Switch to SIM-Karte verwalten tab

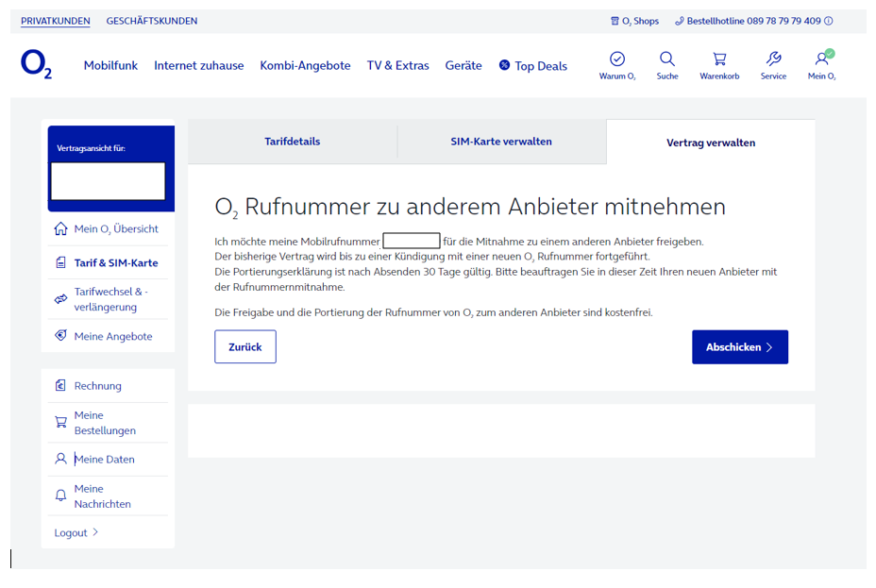click(501, 142)
